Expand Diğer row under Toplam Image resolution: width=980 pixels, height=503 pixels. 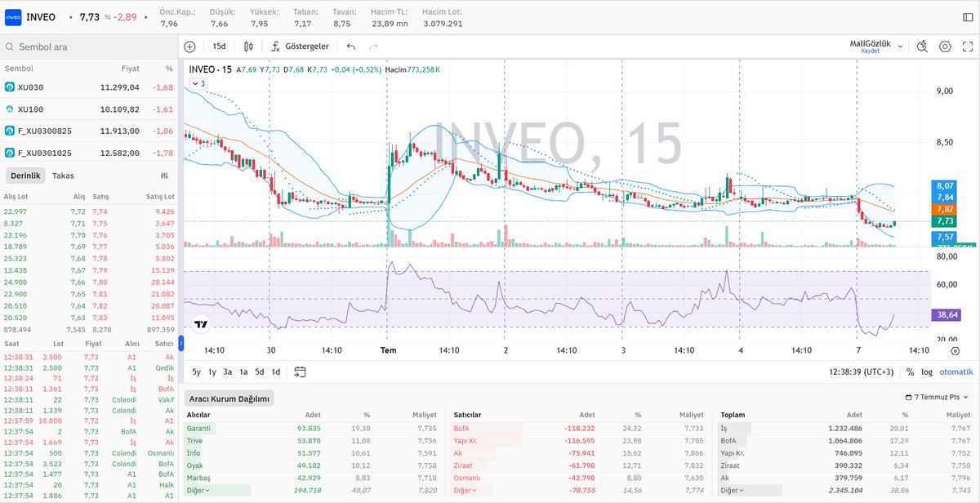(732, 490)
